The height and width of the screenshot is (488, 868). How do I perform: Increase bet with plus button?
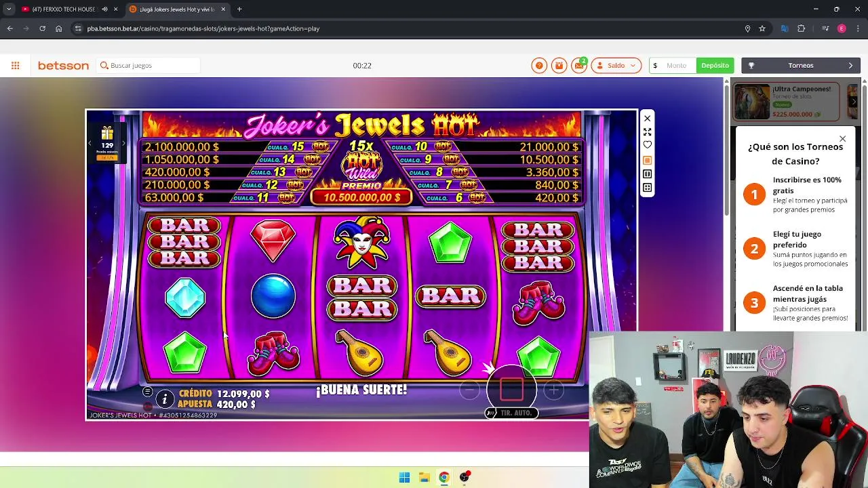[x=553, y=390]
